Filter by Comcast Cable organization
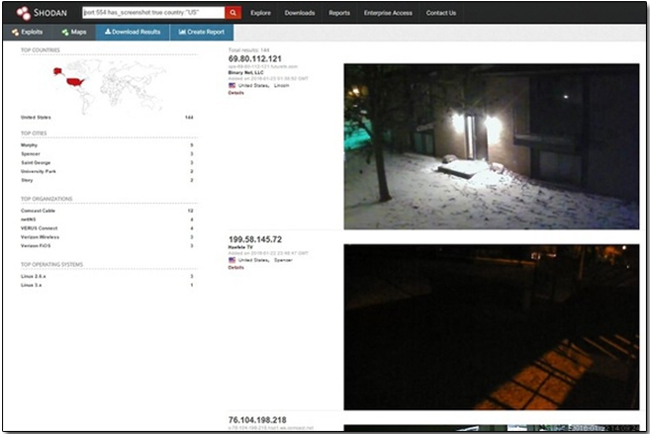This screenshot has height=434, width=650. coord(38,211)
